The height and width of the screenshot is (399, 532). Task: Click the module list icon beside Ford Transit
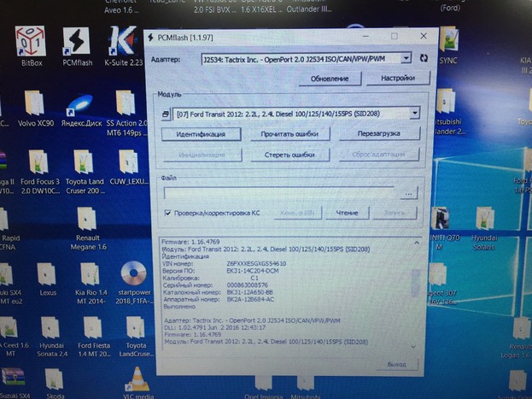click(167, 113)
